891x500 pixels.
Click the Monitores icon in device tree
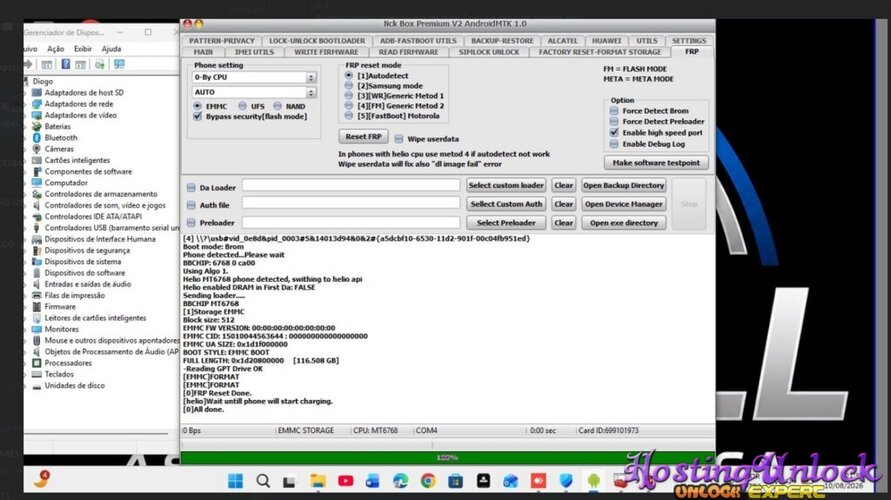(37, 329)
